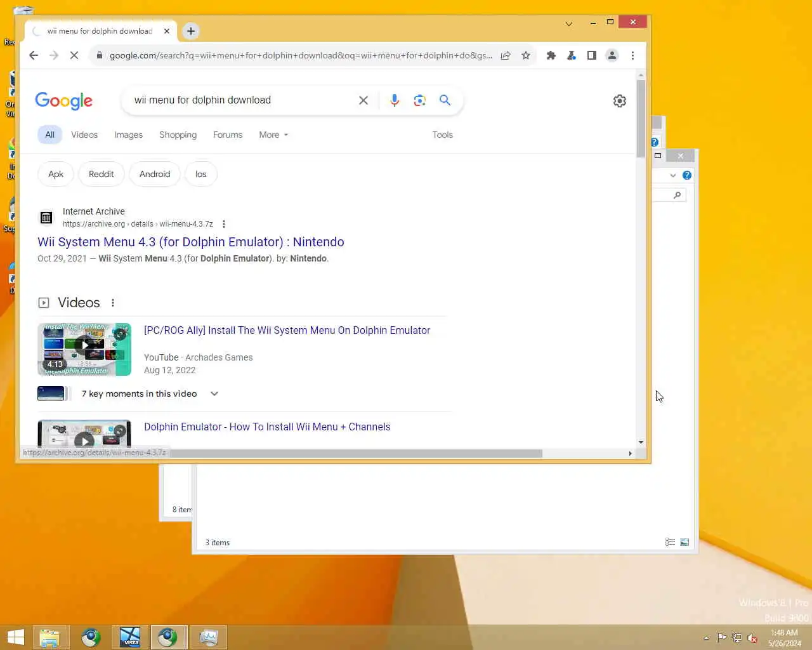Open the Task Manager taskbar icon
Image resolution: width=812 pixels, height=650 pixels.
208,637
